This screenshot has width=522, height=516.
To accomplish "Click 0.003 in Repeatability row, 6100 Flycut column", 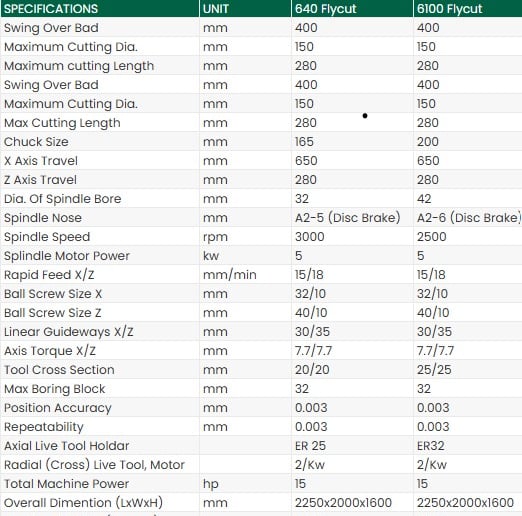I will tap(433, 427).
